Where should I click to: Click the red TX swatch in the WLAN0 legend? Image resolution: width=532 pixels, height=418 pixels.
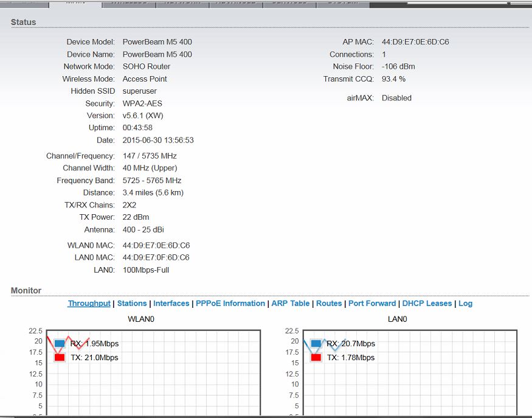(60, 357)
